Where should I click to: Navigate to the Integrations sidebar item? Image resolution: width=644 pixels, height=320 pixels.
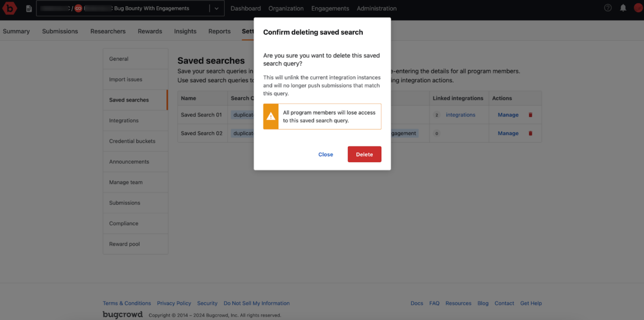124,120
